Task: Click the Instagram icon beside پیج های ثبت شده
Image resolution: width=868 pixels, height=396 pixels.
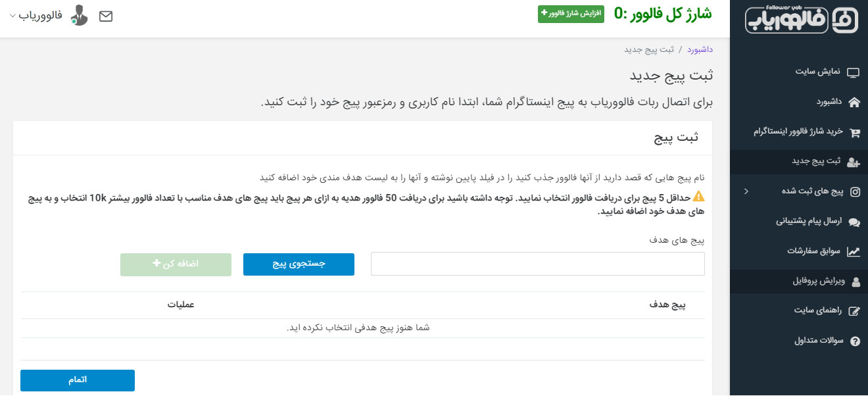Action: pyautogui.click(x=856, y=192)
